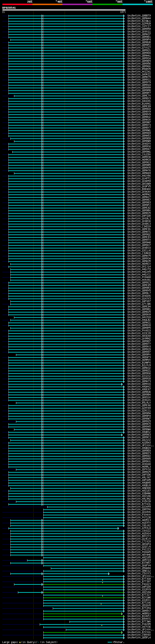
Task: Select hit label UniRef100_Q6EW73
Action: [139, 357]
